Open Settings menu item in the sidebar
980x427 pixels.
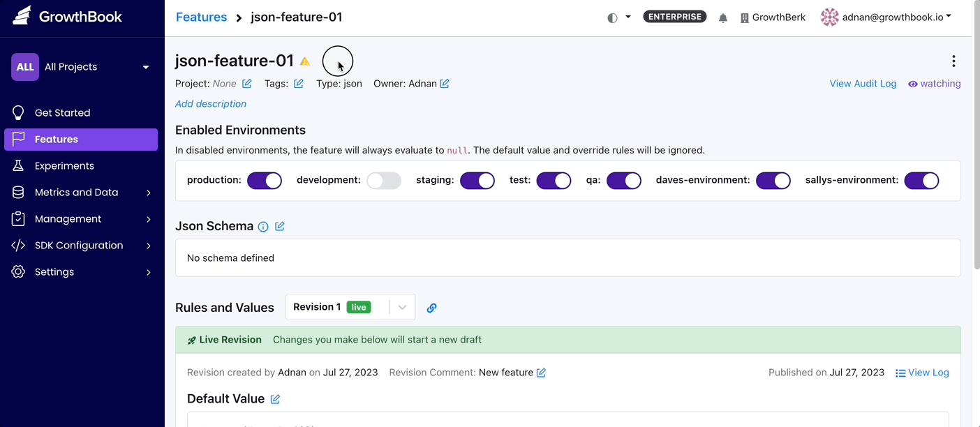[x=81, y=271]
